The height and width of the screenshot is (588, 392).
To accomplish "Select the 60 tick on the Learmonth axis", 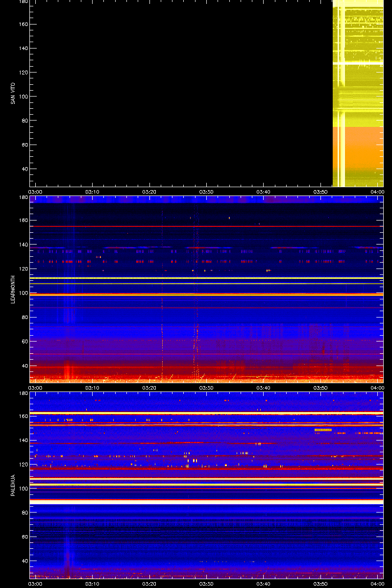I will (x=25, y=342).
